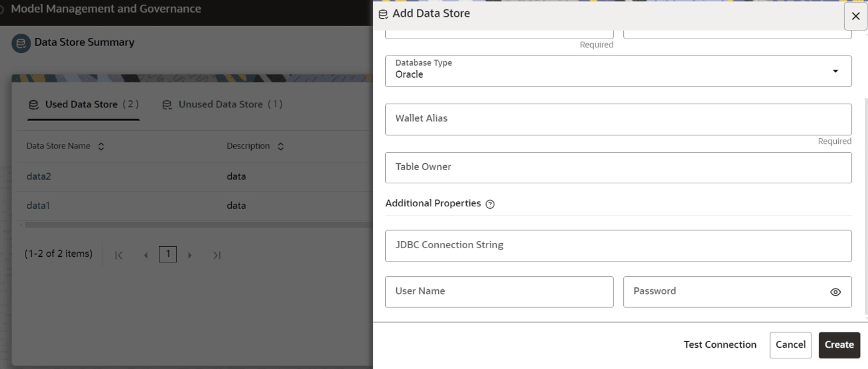Click the database icon on Unused Data Store tab
The width and height of the screenshot is (868, 369).
click(166, 104)
